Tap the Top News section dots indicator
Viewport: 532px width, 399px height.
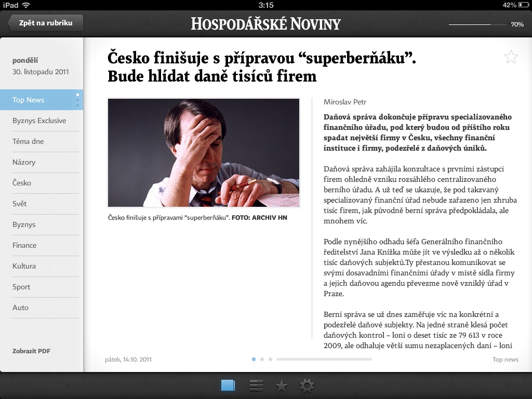pos(78,100)
